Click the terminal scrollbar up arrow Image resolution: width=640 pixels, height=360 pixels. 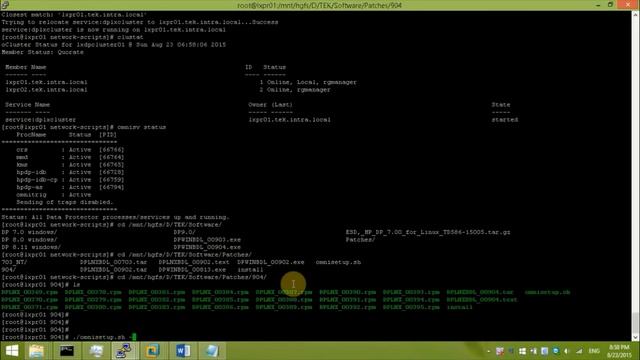coord(636,15)
